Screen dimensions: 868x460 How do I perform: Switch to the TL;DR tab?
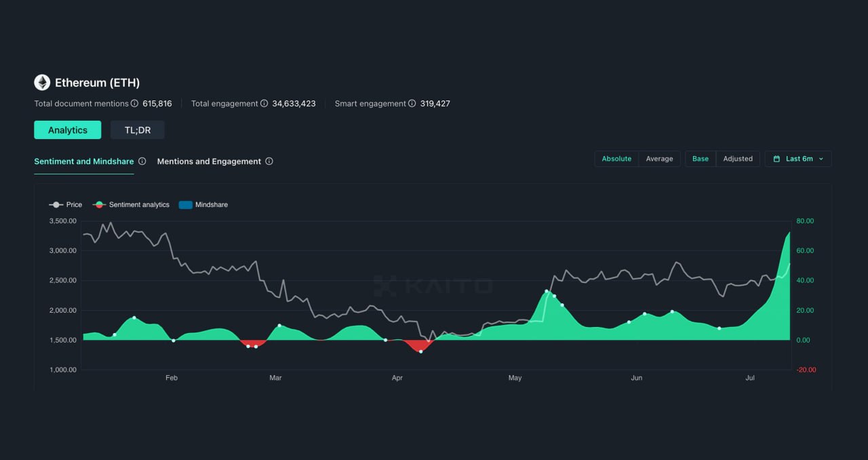coord(138,130)
